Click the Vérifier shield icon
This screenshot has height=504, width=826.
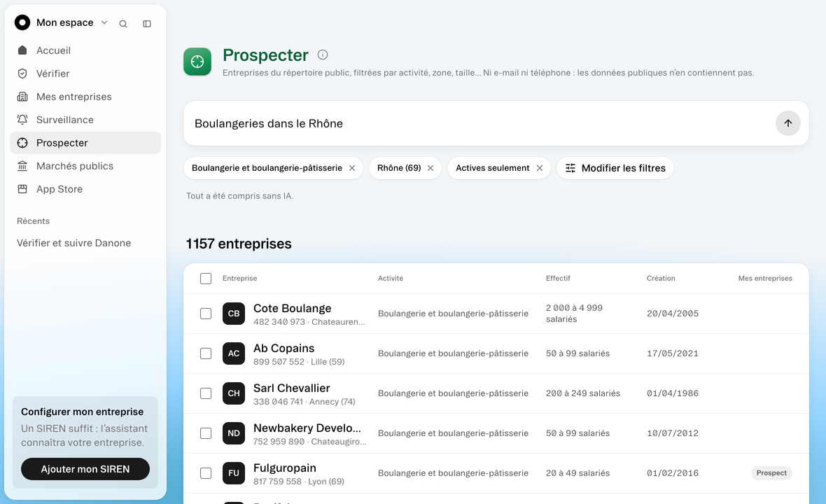coord(22,73)
